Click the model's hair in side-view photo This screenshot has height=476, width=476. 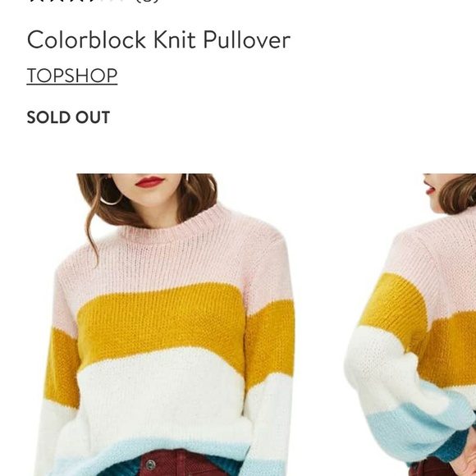click(459, 194)
